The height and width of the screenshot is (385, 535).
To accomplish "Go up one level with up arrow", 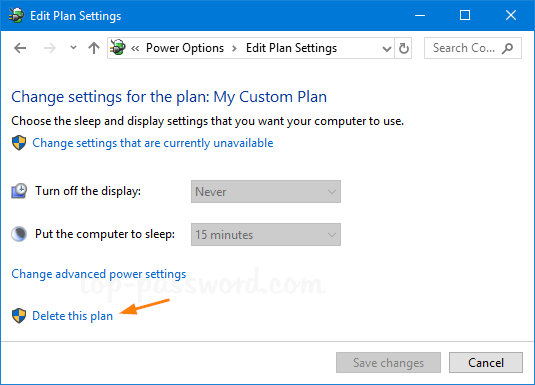I will pyautogui.click(x=94, y=48).
